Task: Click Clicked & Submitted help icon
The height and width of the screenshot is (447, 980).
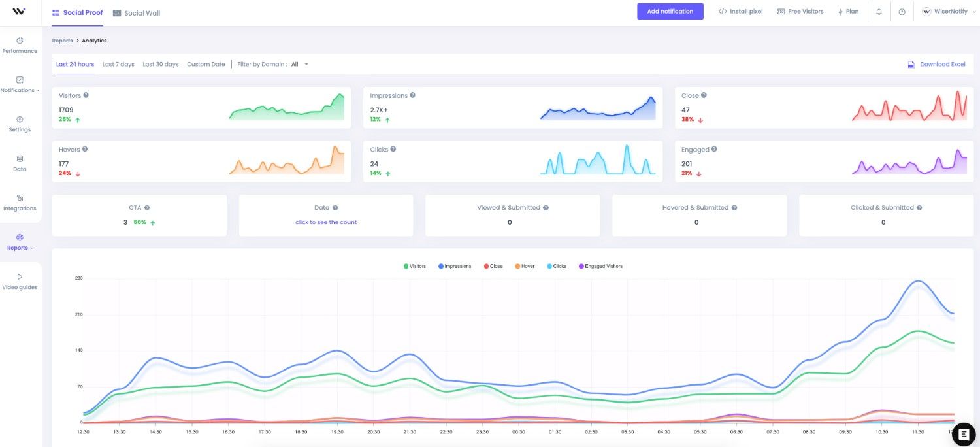Action: coord(919,208)
